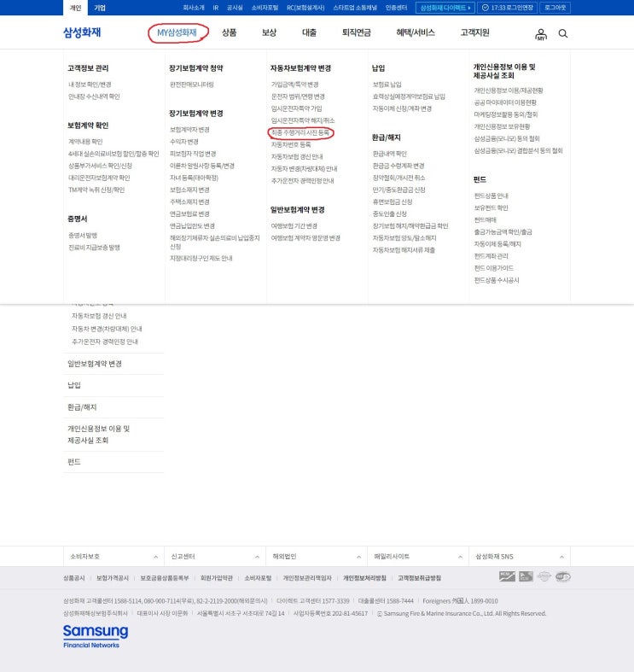Open 증명서 발행 link
Viewport: 634px width, 672px height.
click(83, 236)
